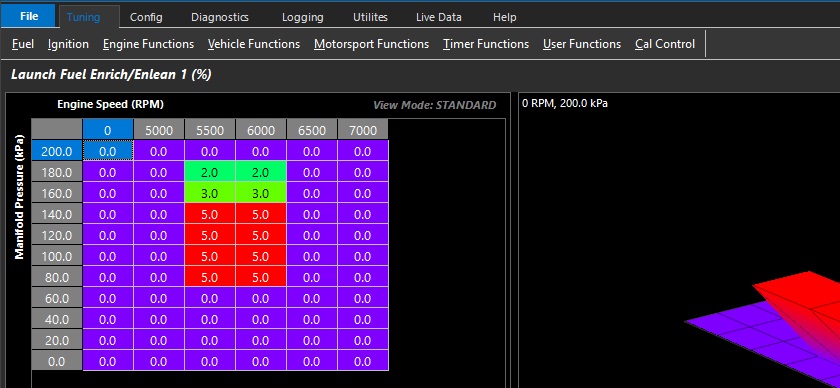The height and width of the screenshot is (388, 840).
Task: Click 5.0 cell at 100.0 kPa, 5500 RPM
Action: click(x=209, y=257)
